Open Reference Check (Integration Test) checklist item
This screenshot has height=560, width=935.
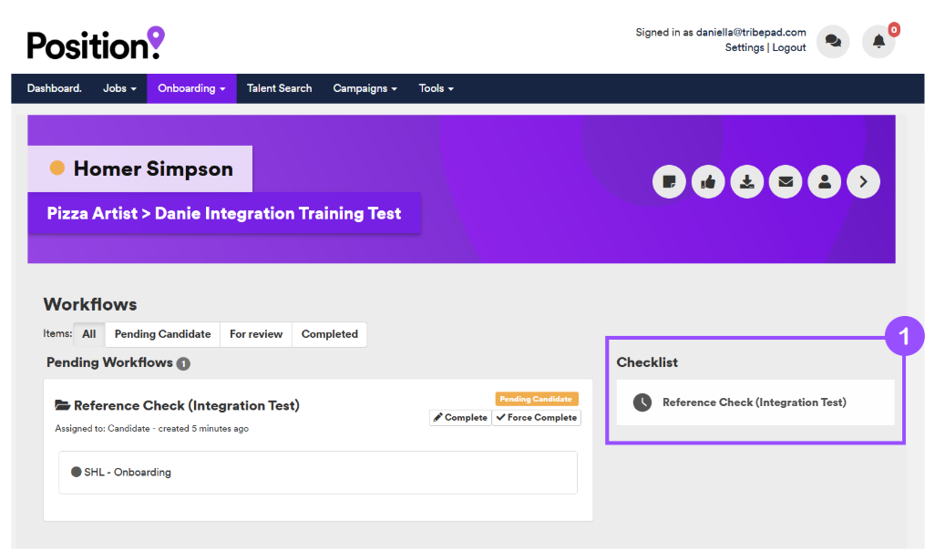[x=755, y=402]
